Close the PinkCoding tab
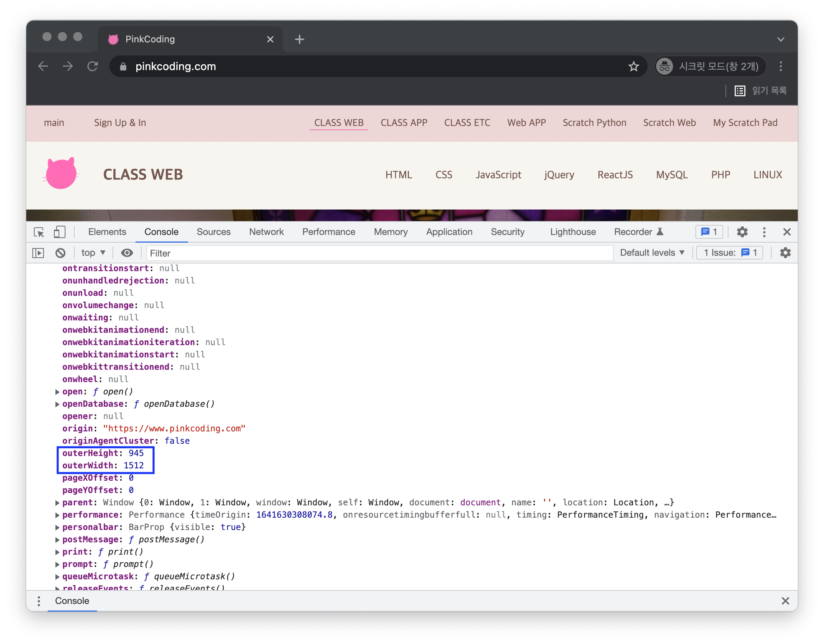This screenshot has height=644, width=824. coord(270,39)
